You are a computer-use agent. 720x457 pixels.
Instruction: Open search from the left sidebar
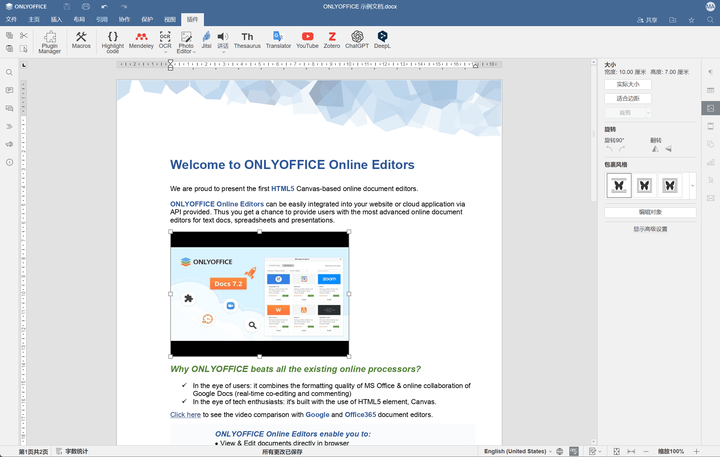[9, 73]
